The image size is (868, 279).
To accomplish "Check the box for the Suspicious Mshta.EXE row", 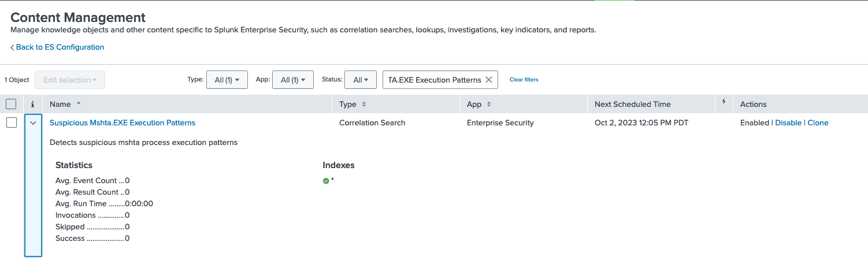I will click(x=11, y=123).
